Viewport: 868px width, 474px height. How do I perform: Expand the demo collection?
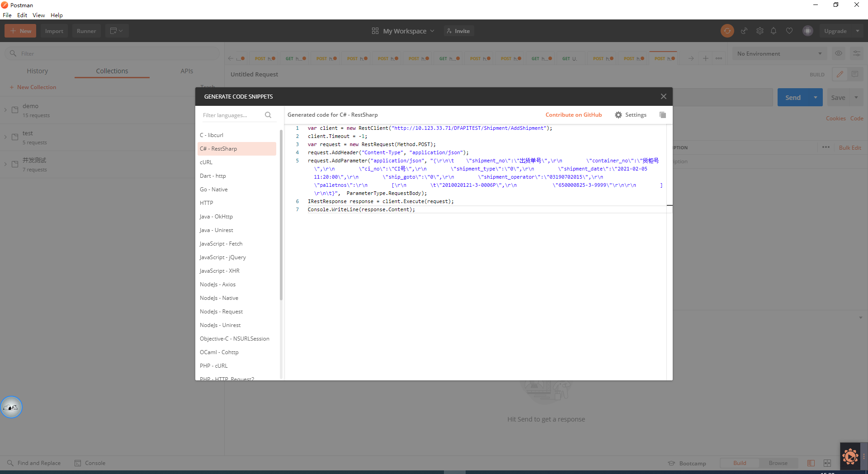pyautogui.click(x=5, y=109)
